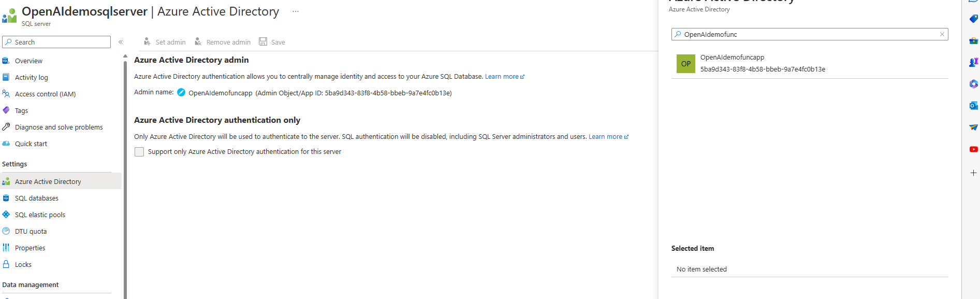Click the Activity log icon
Image resolution: width=980 pixels, height=299 pixels.
tap(6, 77)
